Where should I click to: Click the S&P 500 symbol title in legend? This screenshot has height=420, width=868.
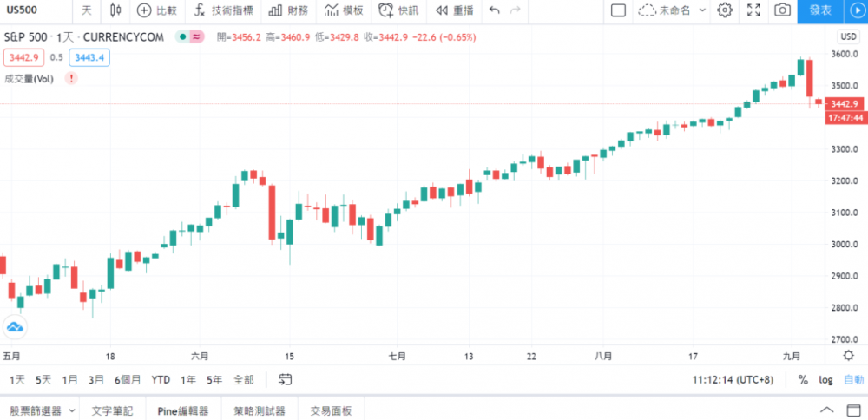point(26,37)
